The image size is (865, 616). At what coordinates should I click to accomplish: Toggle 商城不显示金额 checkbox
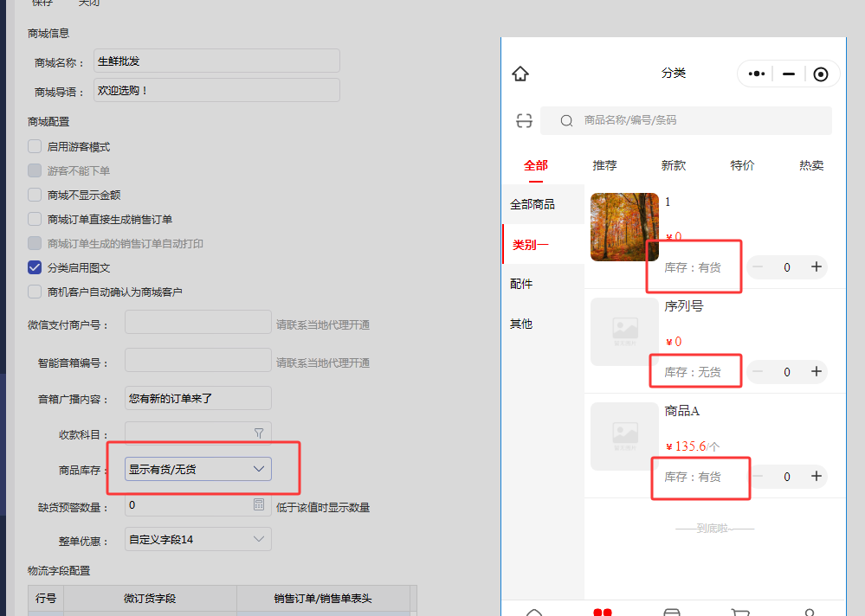pyautogui.click(x=35, y=196)
